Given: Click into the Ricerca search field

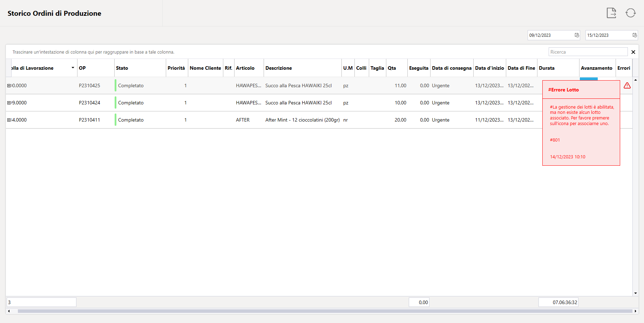Looking at the screenshot, I should click(x=588, y=52).
